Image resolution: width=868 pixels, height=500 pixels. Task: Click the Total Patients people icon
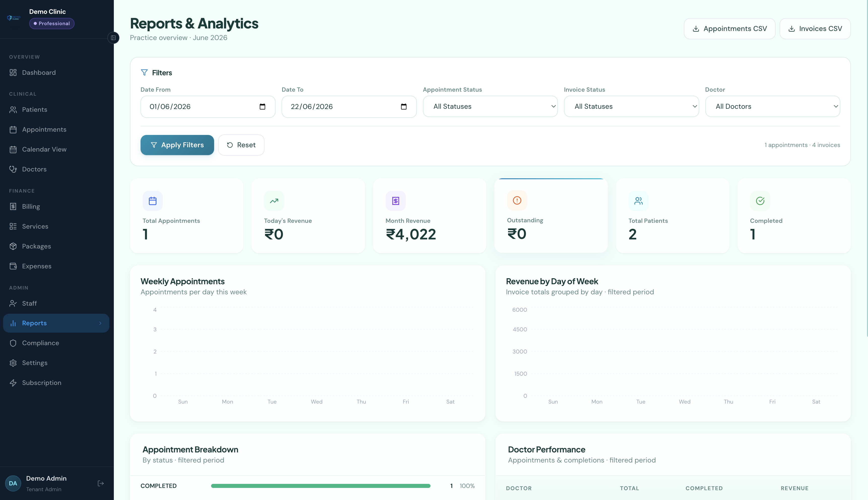[x=639, y=201]
